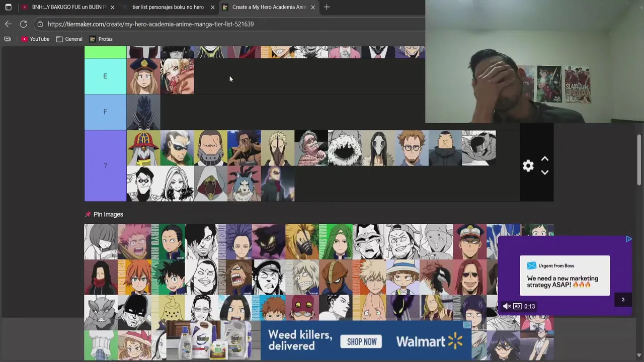Pick the orange-haired girl in image pool
The height and width of the screenshot is (362, 644).
pyautogui.click(x=134, y=278)
